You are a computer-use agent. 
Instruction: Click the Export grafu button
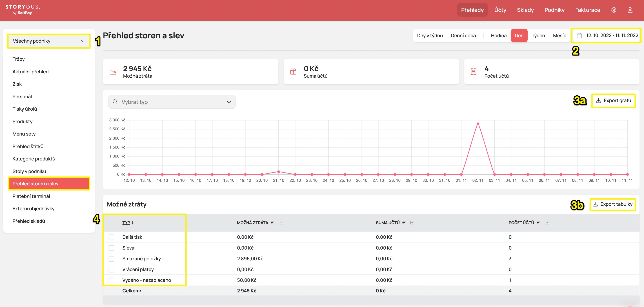click(613, 101)
